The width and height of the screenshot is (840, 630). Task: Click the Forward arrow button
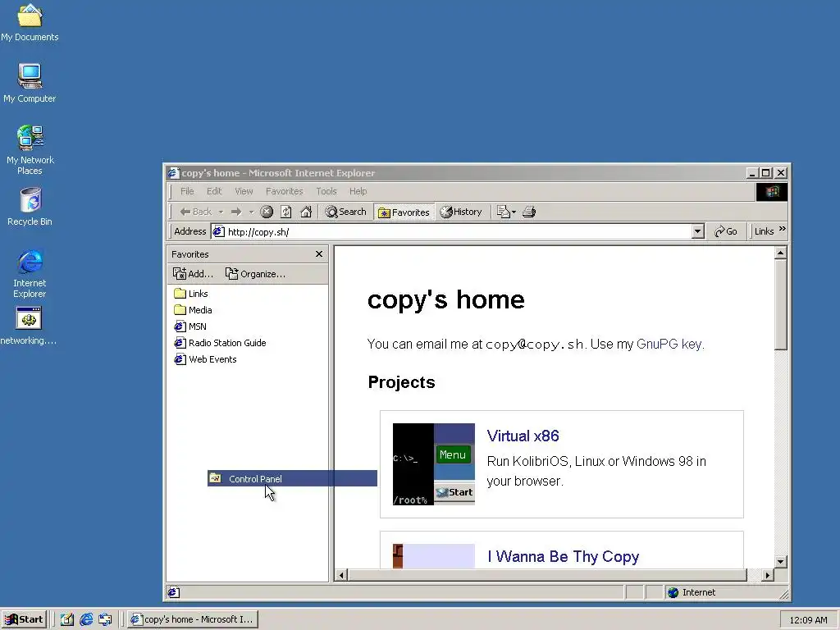(x=236, y=212)
